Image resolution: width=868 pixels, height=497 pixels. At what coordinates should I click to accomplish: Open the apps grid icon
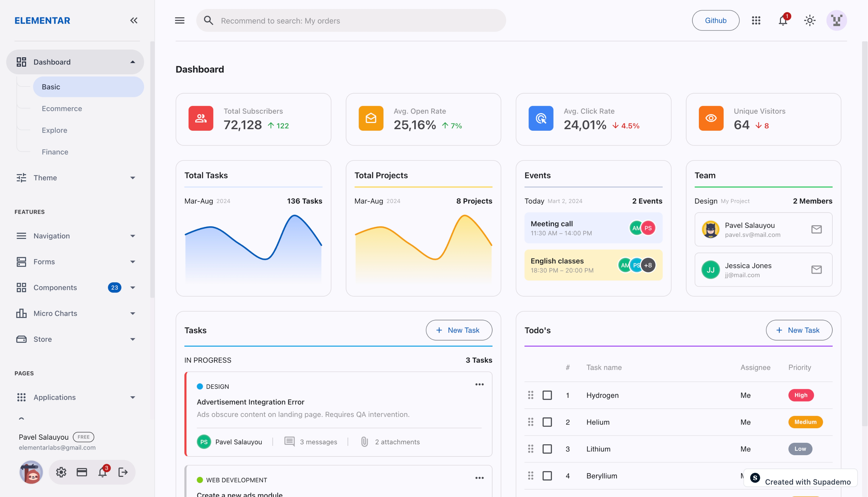click(756, 20)
